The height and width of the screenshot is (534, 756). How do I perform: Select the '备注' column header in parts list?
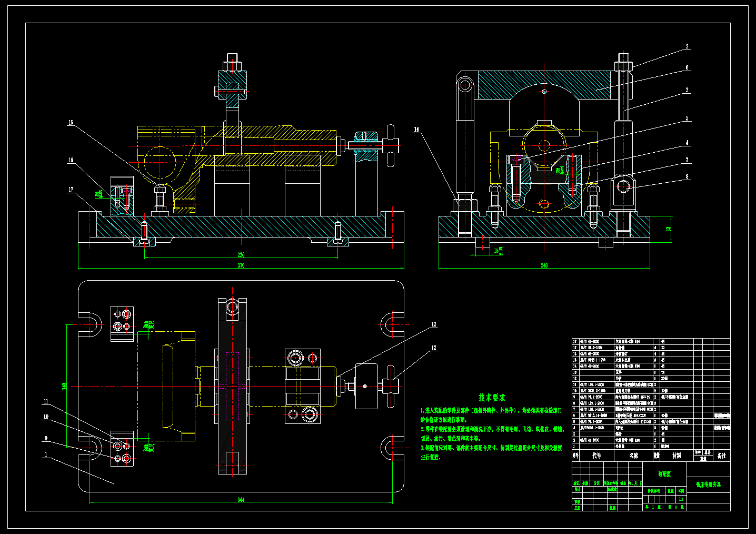[721, 456]
